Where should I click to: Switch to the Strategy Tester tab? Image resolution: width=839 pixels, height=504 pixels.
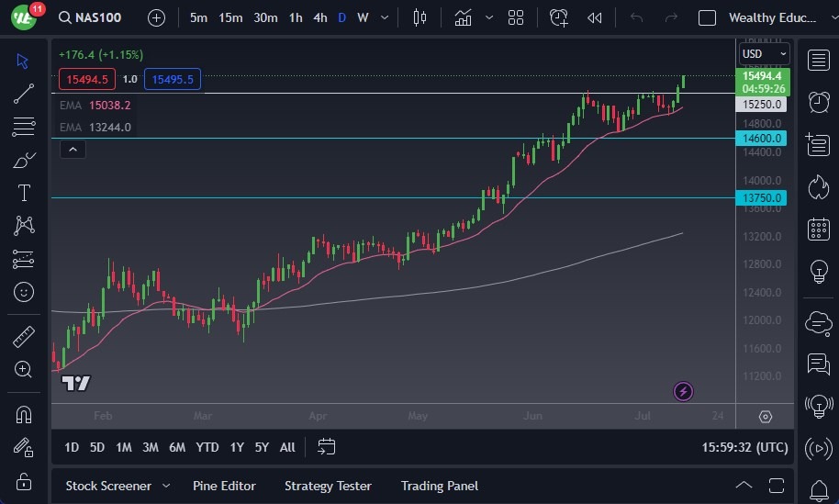tap(328, 486)
